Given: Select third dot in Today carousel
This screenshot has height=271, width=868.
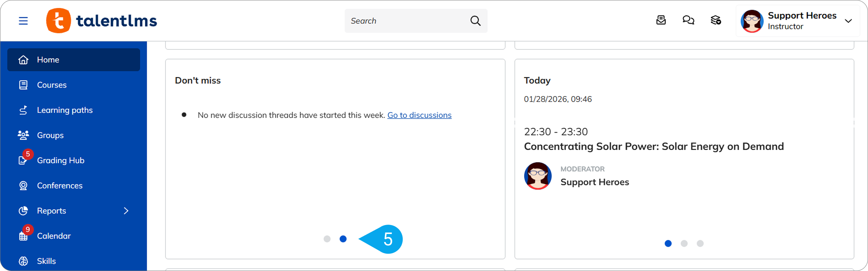Looking at the screenshot, I should 700,243.
